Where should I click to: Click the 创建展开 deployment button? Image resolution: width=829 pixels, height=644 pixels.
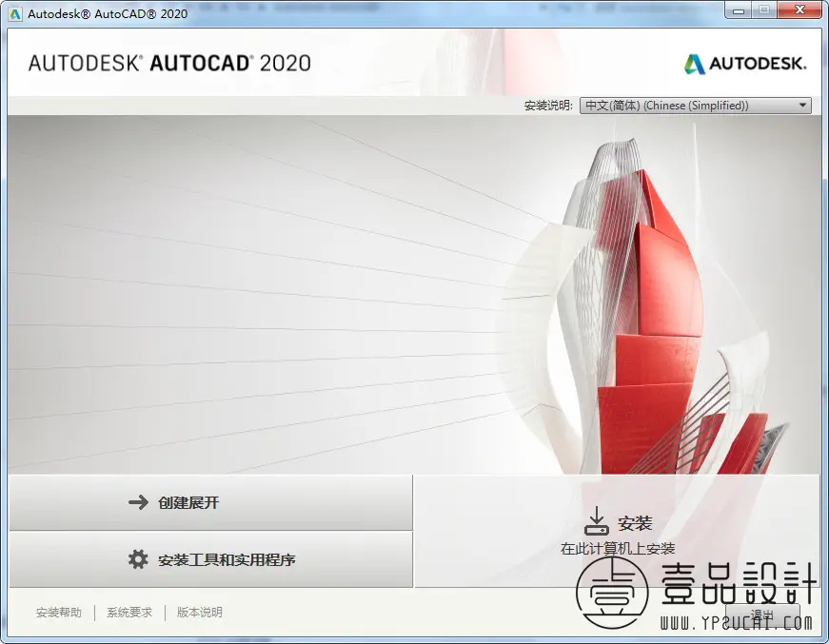coord(210,502)
